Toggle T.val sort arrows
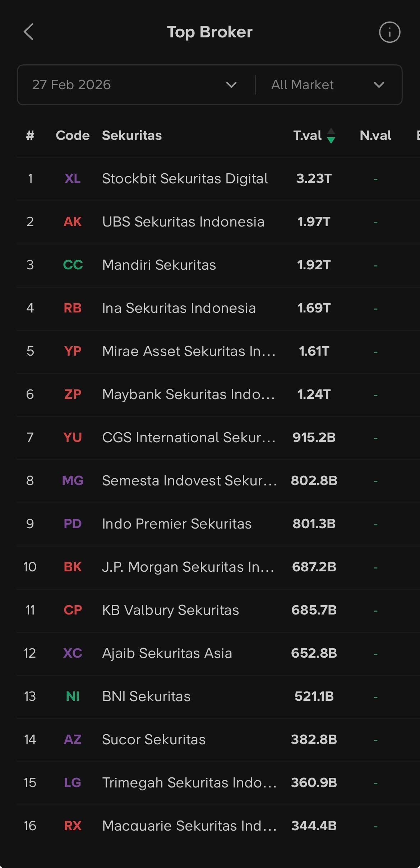 331,136
